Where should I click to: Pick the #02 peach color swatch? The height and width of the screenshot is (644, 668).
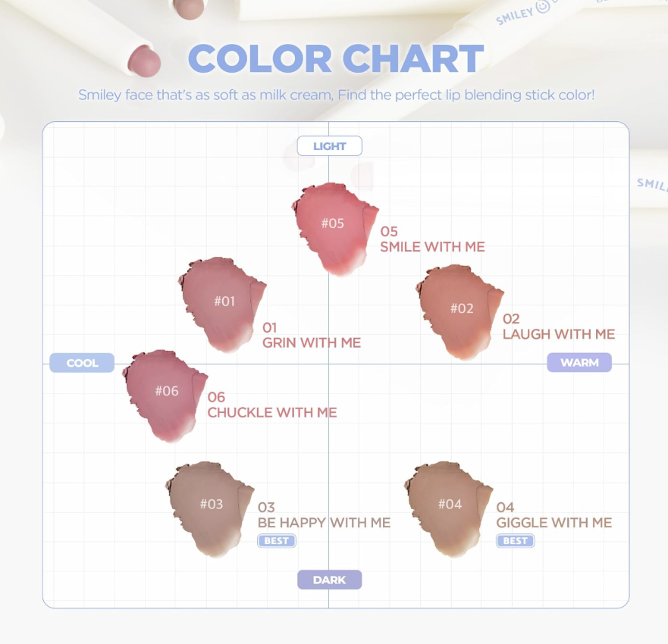click(461, 309)
